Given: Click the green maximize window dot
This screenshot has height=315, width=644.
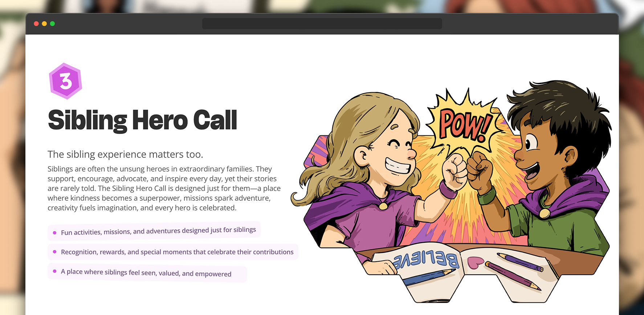Looking at the screenshot, I should tap(52, 24).
